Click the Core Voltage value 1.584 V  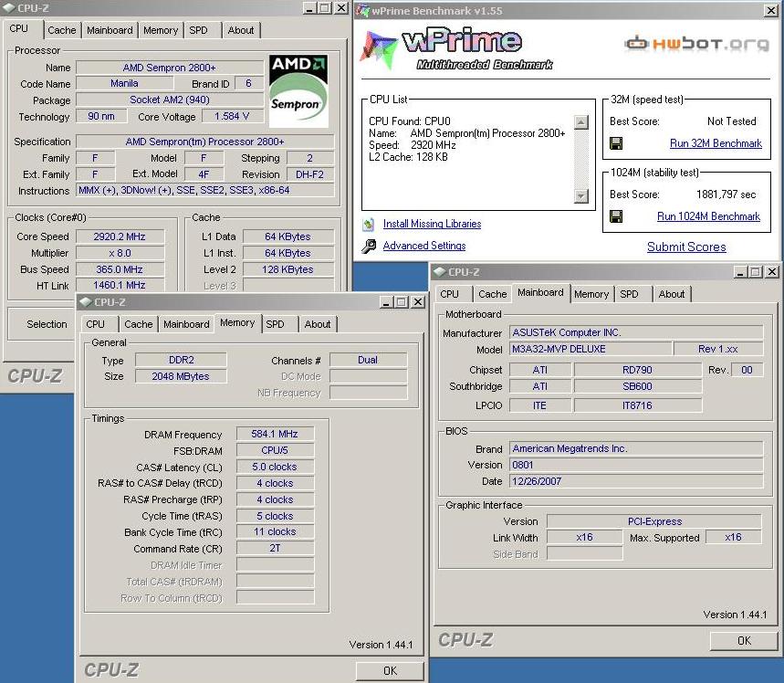[x=232, y=117]
